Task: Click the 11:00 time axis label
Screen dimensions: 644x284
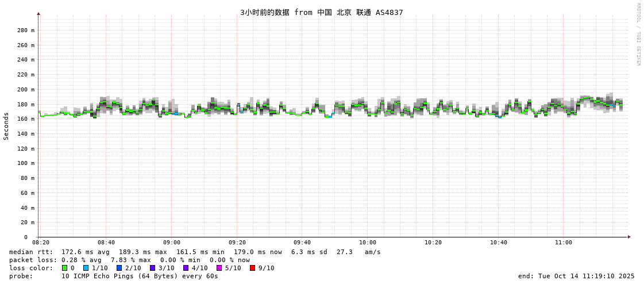Action: 564,243
